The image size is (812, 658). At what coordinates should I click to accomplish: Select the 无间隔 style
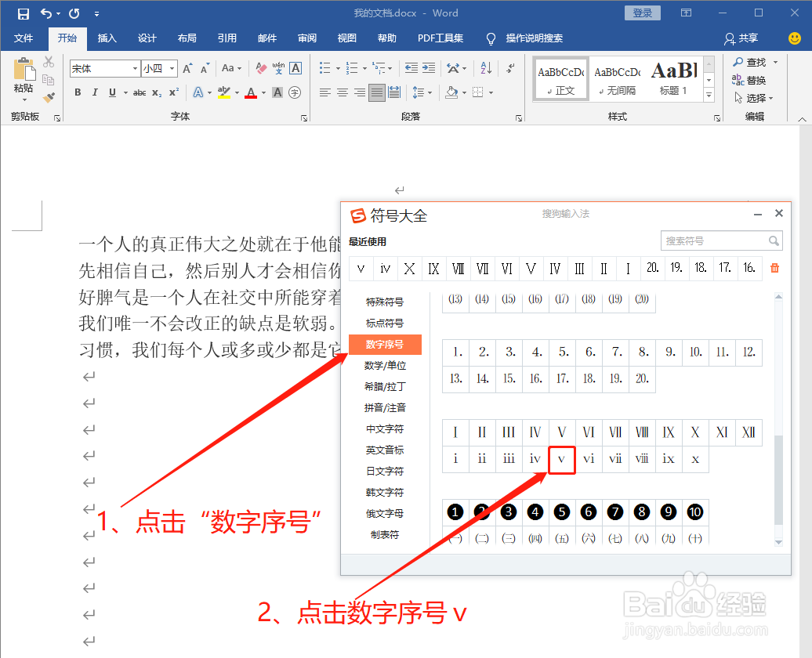click(618, 78)
